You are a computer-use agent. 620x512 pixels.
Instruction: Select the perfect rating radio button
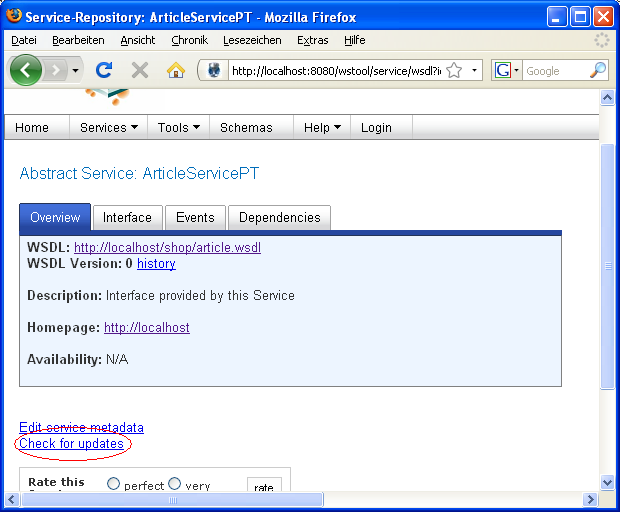pyautogui.click(x=113, y=484)
